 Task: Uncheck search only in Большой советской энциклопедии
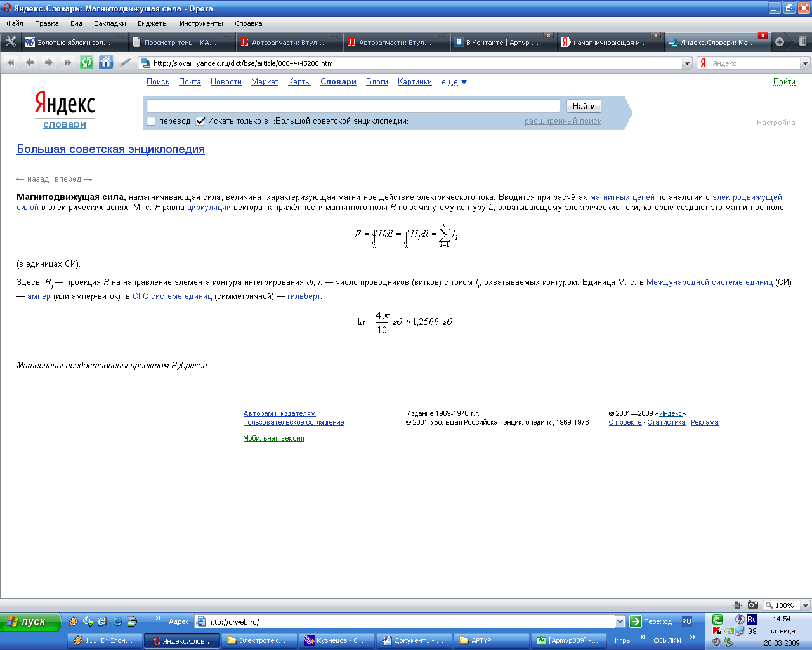pos(200,121)
